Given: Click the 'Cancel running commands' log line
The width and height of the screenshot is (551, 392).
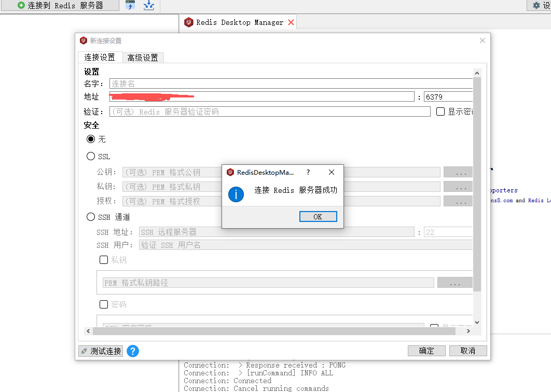Looking at the screenshot, I should pyautogui.click(x=256, y=388).
